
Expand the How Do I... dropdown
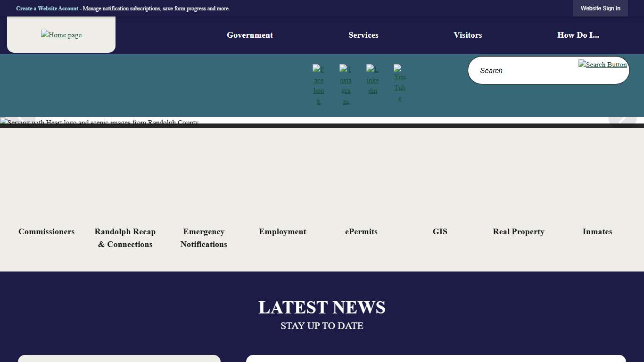pos(578,35)
